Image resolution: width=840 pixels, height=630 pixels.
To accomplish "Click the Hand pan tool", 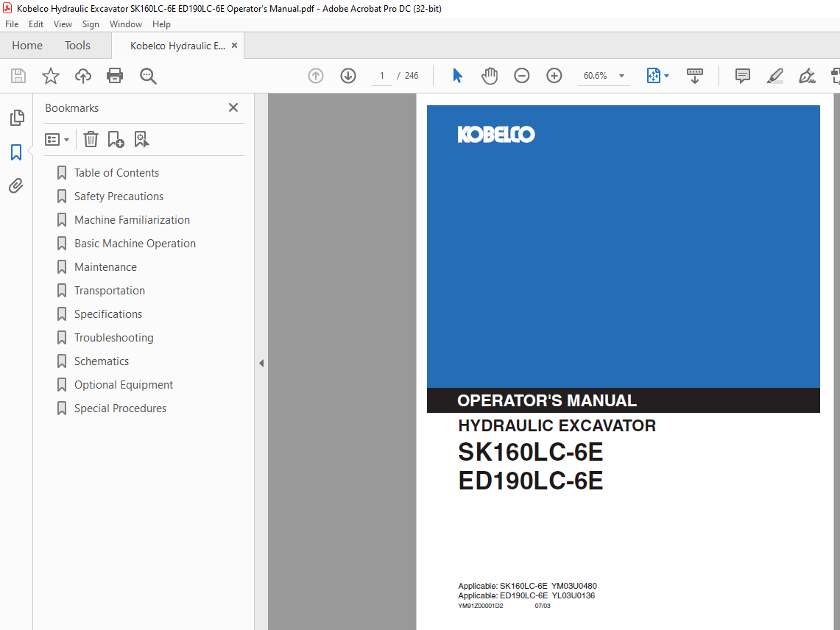I will point(490,76).
